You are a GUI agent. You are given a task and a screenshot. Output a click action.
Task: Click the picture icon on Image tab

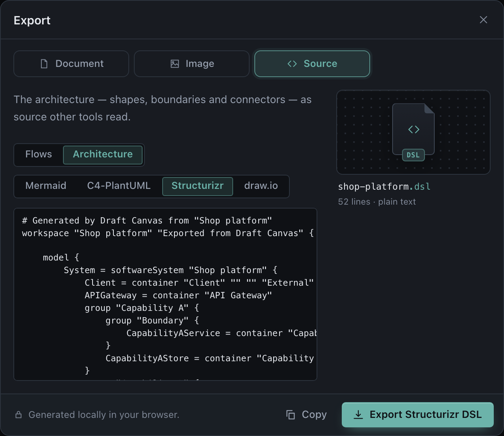(175, 64)
